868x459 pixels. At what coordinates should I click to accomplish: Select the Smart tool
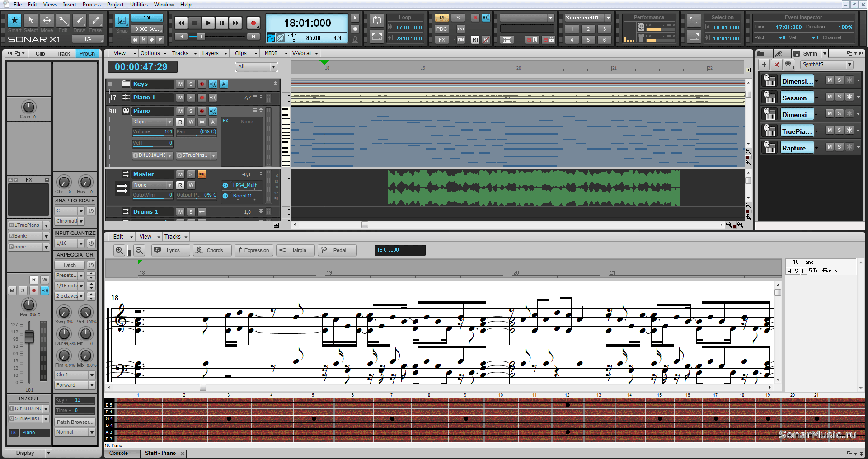pos(14,20)
